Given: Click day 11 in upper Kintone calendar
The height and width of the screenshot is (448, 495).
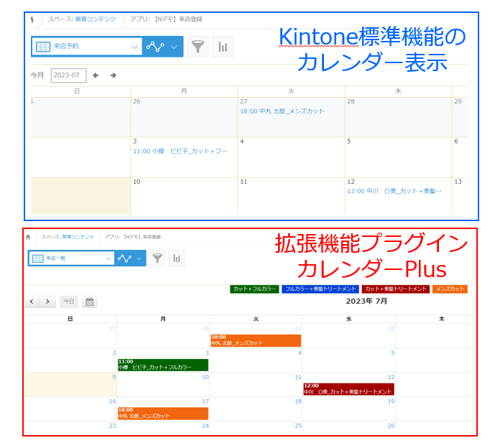Looking at the screenshot, I should click(244, 182).
